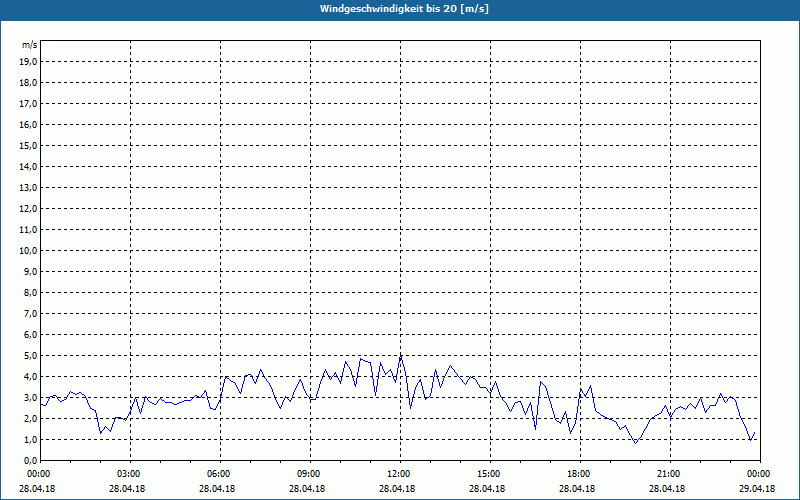Click the "03:00" time label
The image size is (800, 500).
[131, 474]
